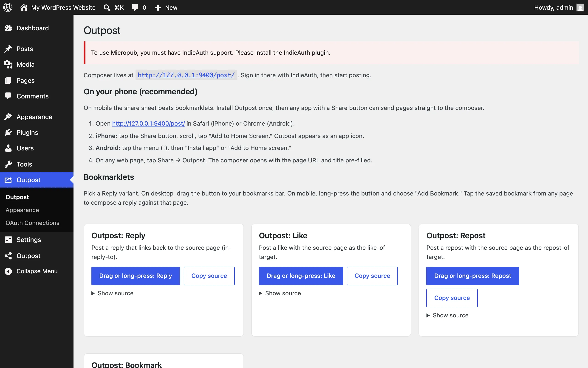Click the WordPress logo icon

click(8, 7)
